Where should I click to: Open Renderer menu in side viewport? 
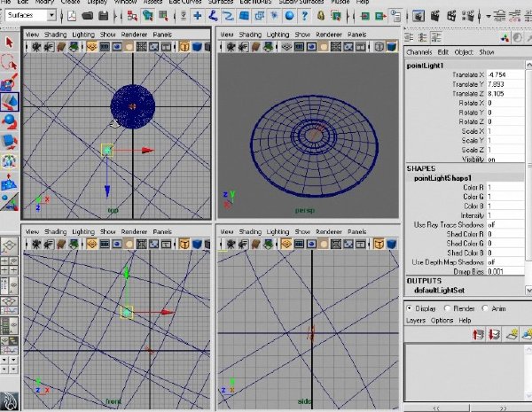click(x=329, y=232)
